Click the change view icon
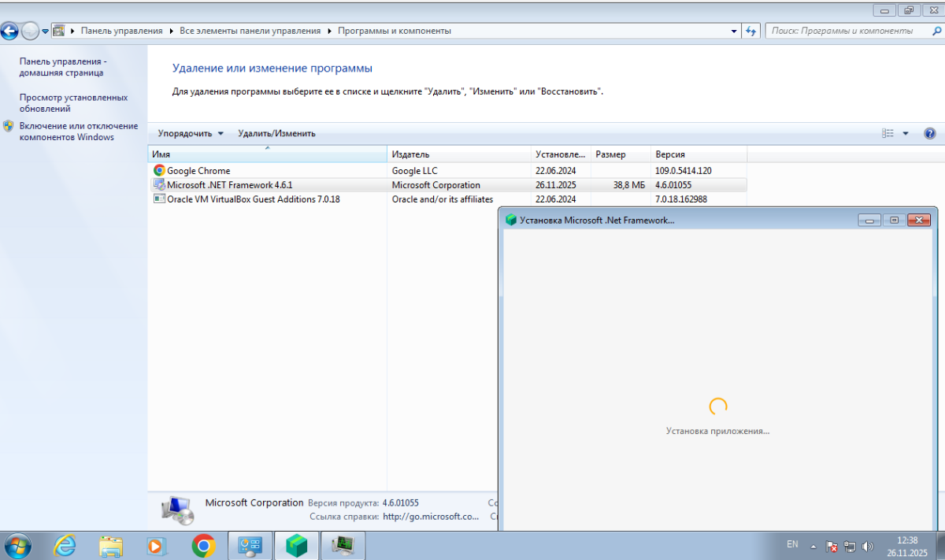The width and height of the screenshot is (945, 560). [888, 133]
